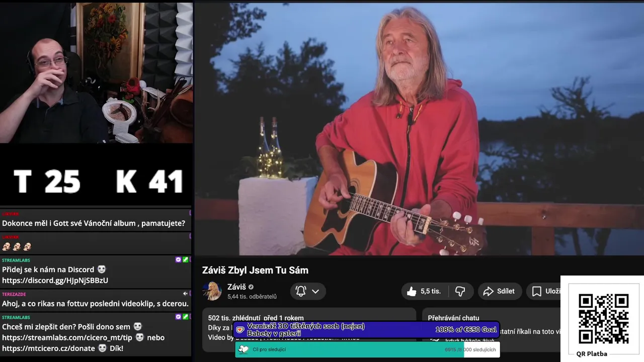
Task: Click the purple checkmark badge on Discord message
Action: pos(178,260)
